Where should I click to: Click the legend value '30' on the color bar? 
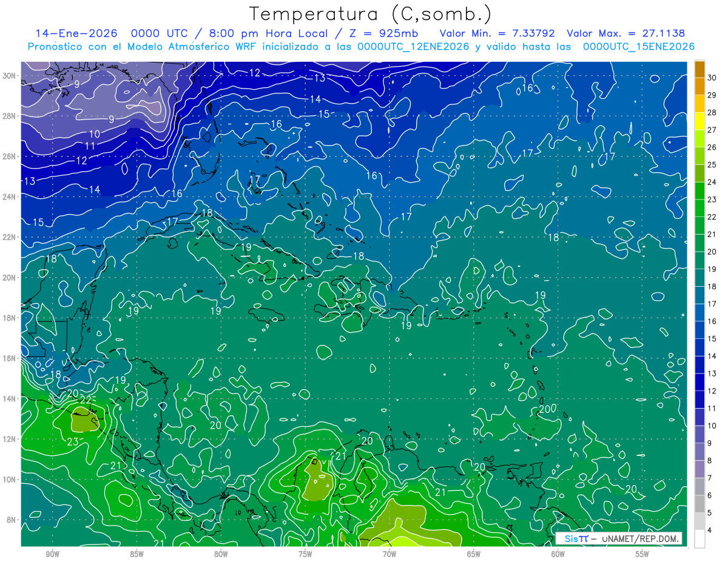(712, 78)
